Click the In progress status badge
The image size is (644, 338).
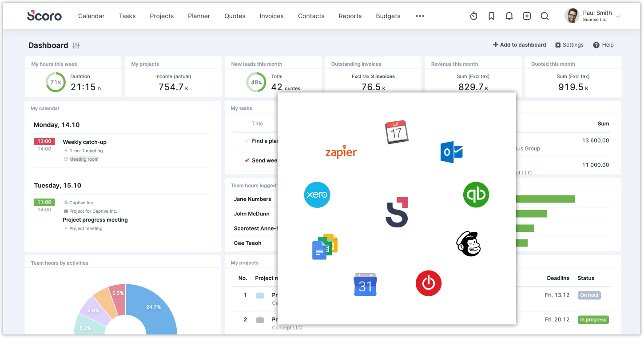(593, 320)
